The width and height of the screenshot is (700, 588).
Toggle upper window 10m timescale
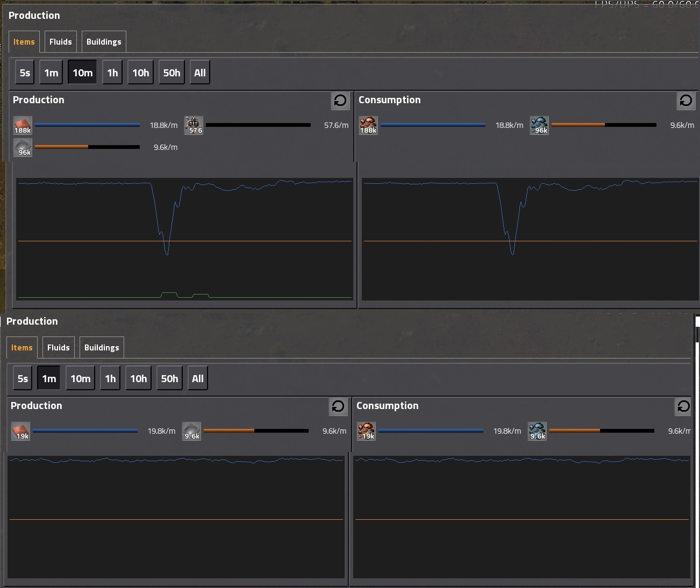click(x=82, y=73)
